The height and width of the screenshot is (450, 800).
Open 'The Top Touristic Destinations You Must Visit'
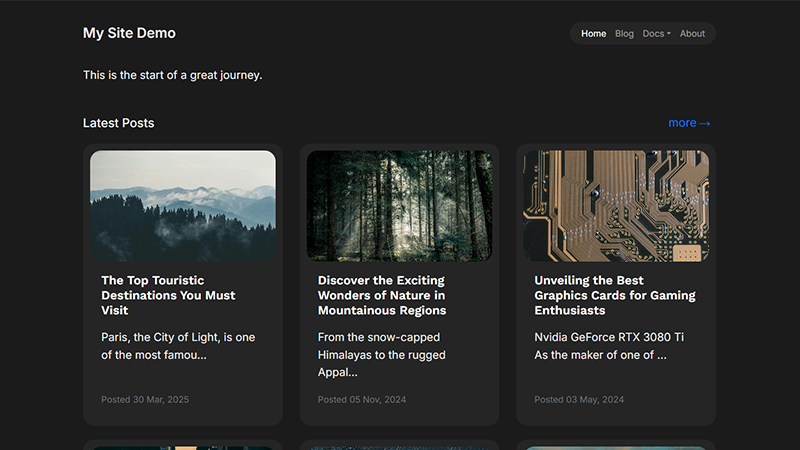click(168, 295)
